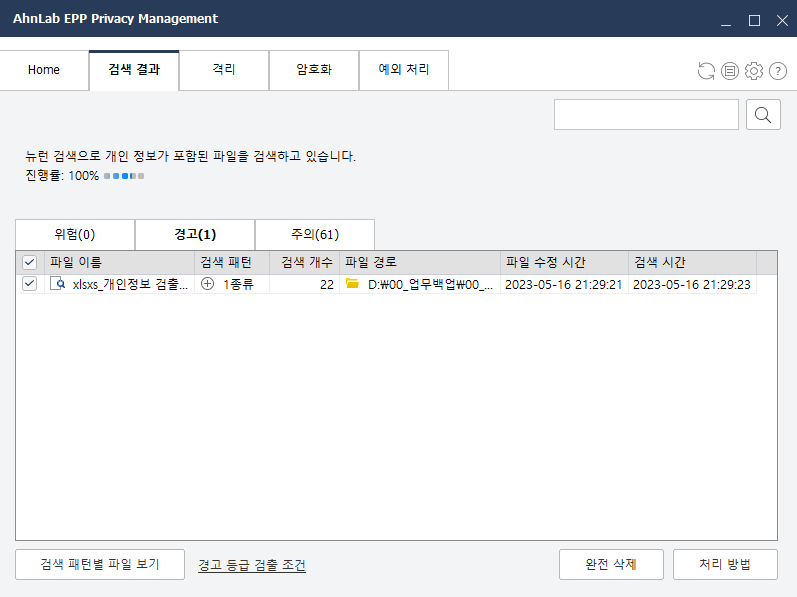The width and height of the screenshot is (797, 597).
Task: Click the magnifier search button
Action: click(x=763, y=115)
